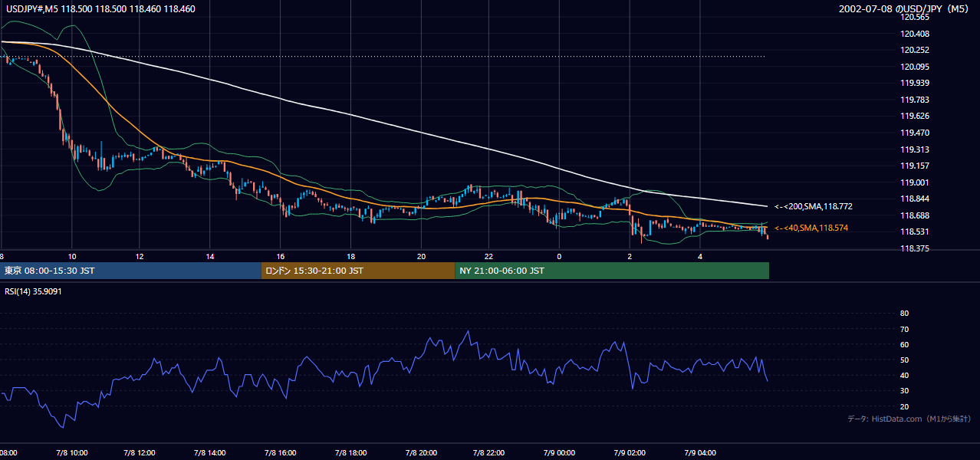Click the 7/8 18:00 time axis label
980x460 pixels.
(x=350, y=452)
